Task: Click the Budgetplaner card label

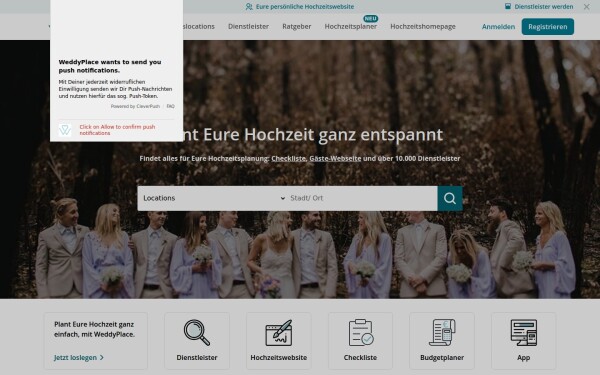Action: click(442, 357)
